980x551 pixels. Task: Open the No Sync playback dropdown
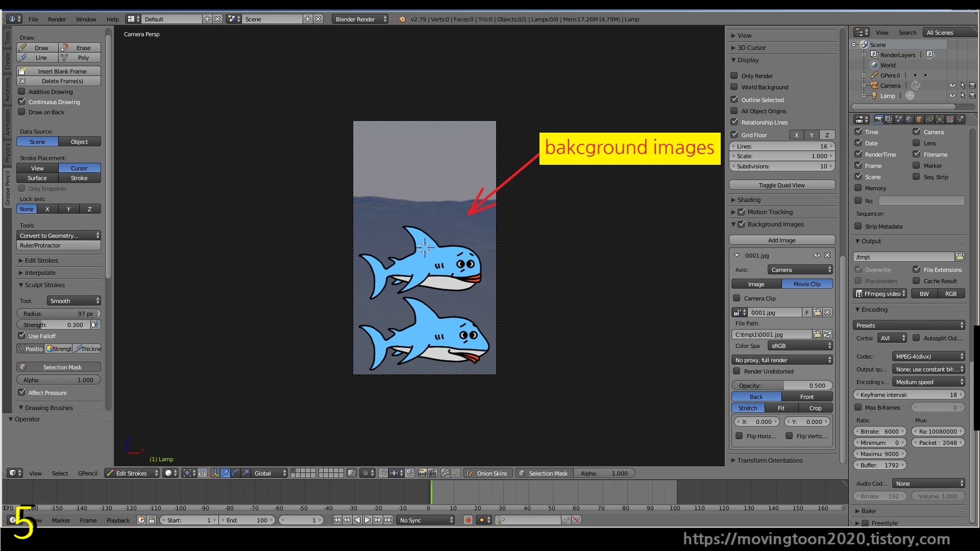pyautogui.click(x=426, y=520)
